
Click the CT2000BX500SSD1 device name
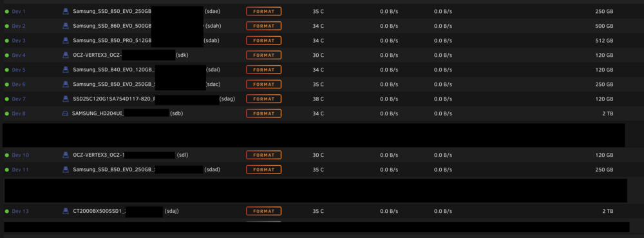click(x=99, y=212)
